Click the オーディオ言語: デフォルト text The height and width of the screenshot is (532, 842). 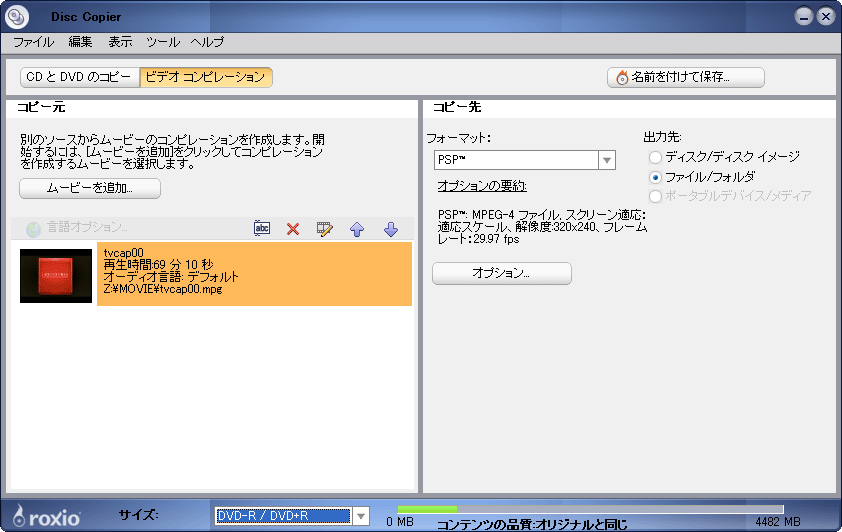tap(171, 277)
